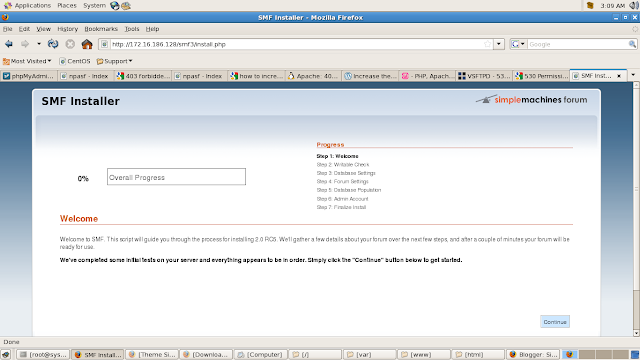
Task: Click the package updates tray icon
Action: click(590, 5)
